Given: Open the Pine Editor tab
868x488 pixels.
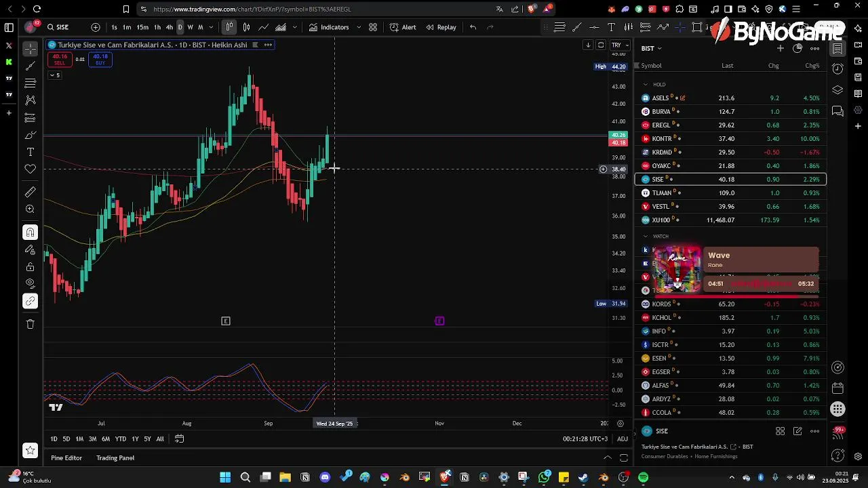Looking at the screenshot, I should (x=66, y=458).
